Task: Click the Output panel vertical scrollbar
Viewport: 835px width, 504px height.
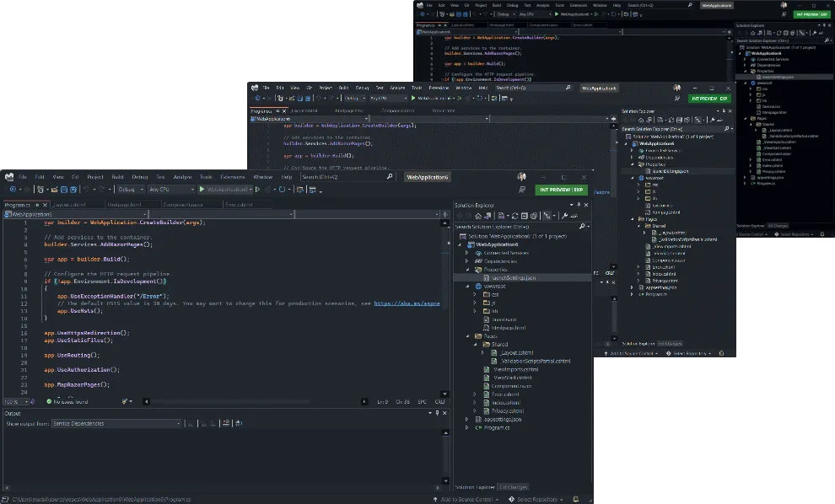Action: [445, 457]
